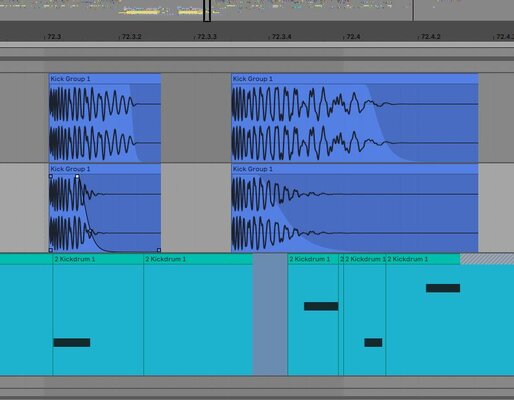Click timeline ruler marker 72.3

pos(54,36)
